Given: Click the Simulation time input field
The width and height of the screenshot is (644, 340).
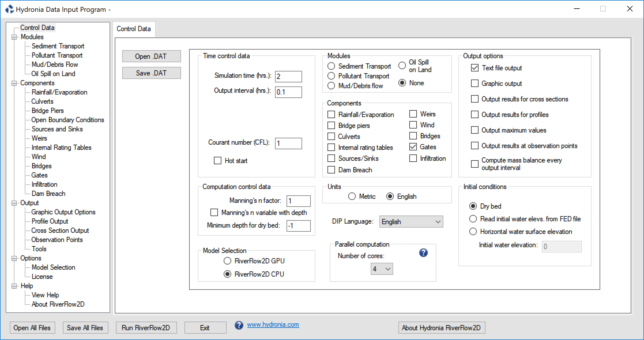Looking at the screenshot, I should (x=289, y=77).
